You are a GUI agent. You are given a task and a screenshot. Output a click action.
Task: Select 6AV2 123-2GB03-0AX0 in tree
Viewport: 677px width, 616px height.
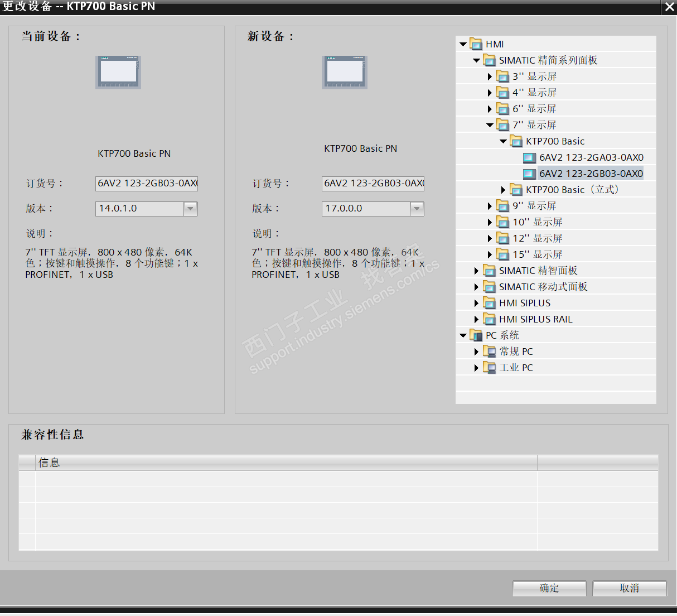(x=591, y=174)
